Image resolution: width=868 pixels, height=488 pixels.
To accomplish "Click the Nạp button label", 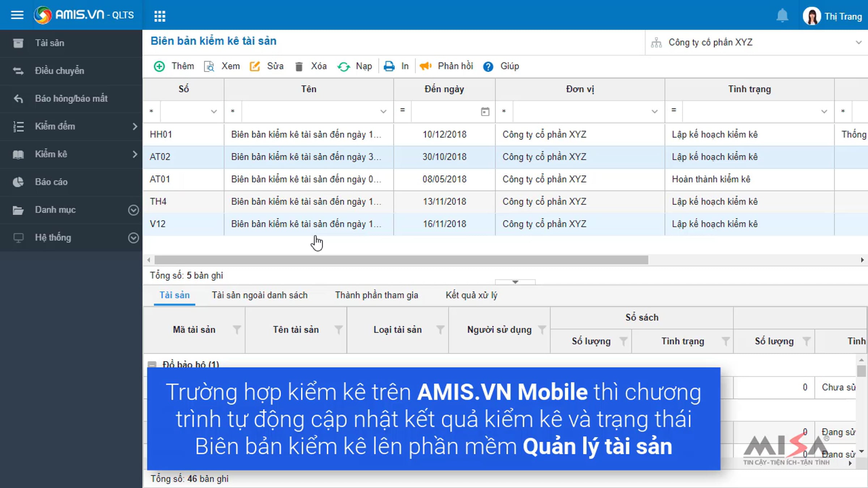I will (364, 67).
